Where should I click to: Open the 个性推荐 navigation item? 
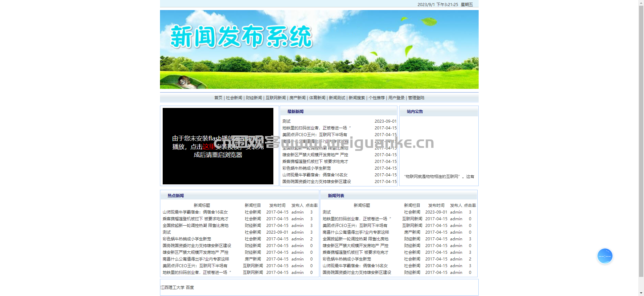377,98
